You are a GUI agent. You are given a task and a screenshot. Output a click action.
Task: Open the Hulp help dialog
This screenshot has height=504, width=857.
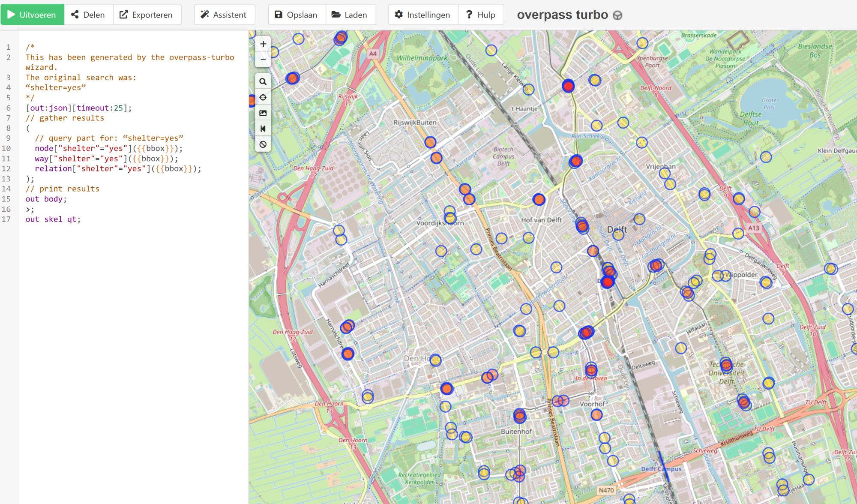(x=481, y=15)
